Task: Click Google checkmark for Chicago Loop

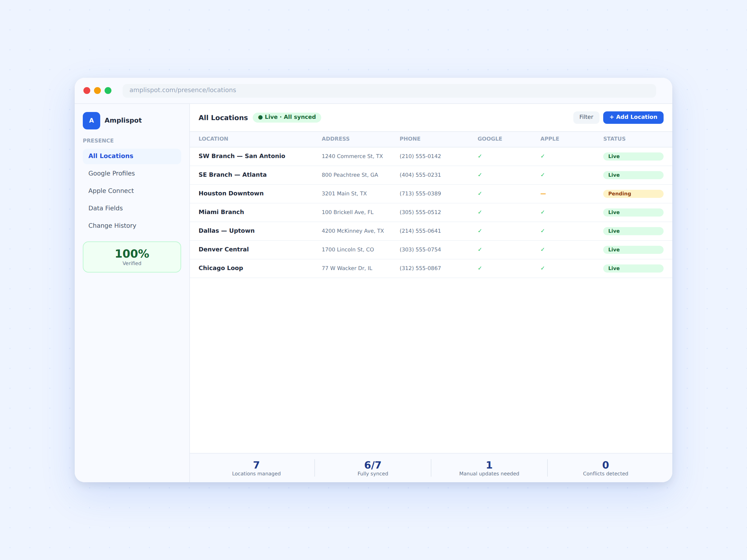Action: [x=480, y=268]
